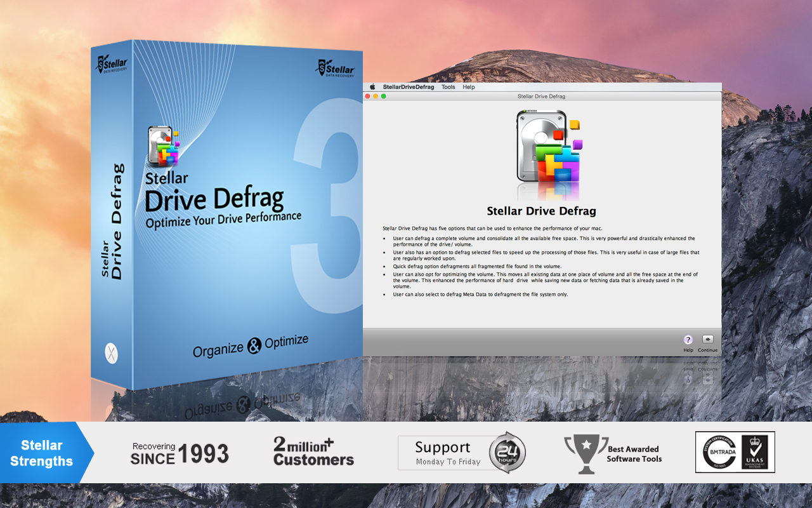Viewport: 812px width, 508px height.
Task: Close the Stellar Drive Defrag window
Action: coord(367,96)
